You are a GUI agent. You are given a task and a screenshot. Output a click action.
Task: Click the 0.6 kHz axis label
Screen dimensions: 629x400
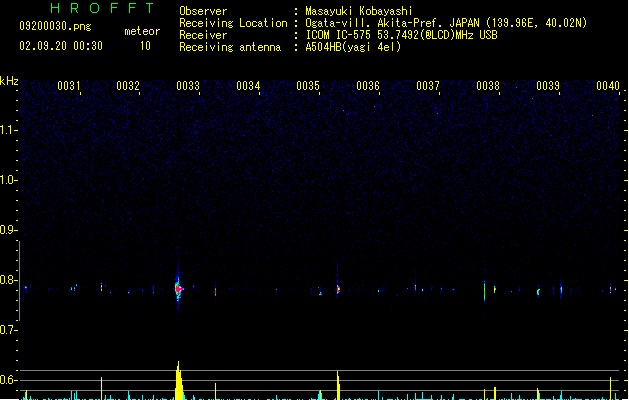9,380
